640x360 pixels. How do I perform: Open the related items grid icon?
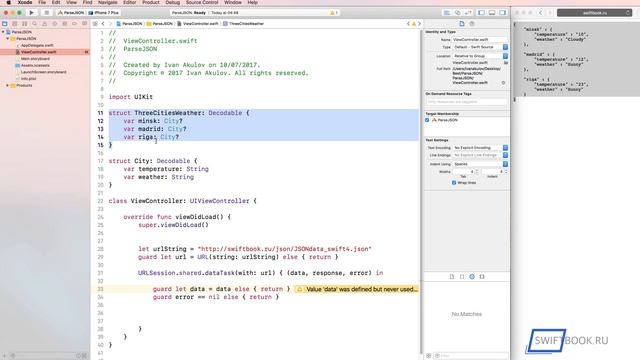coord(95,24)
